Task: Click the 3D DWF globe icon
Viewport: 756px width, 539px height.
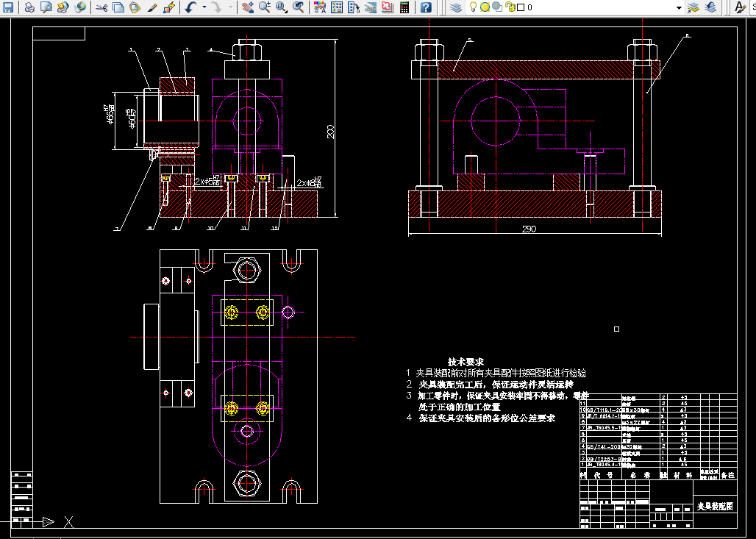Action: (x=80, y=7)
